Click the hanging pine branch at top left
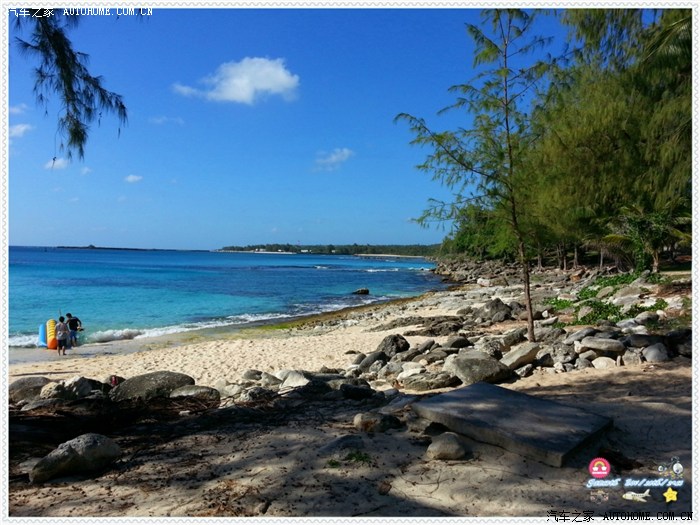Image resolution: width=700 pixels, height=525 pixels. [72, 80]
